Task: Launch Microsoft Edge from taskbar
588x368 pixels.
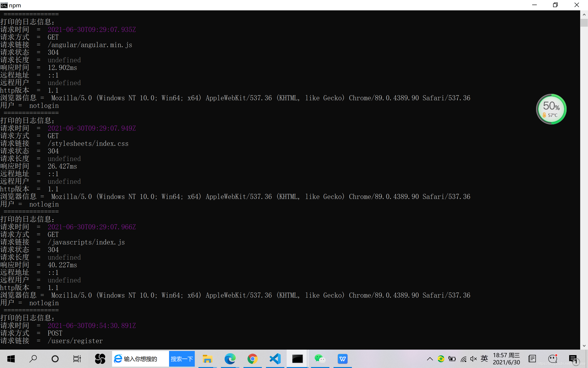Action: tap(230, 359)
